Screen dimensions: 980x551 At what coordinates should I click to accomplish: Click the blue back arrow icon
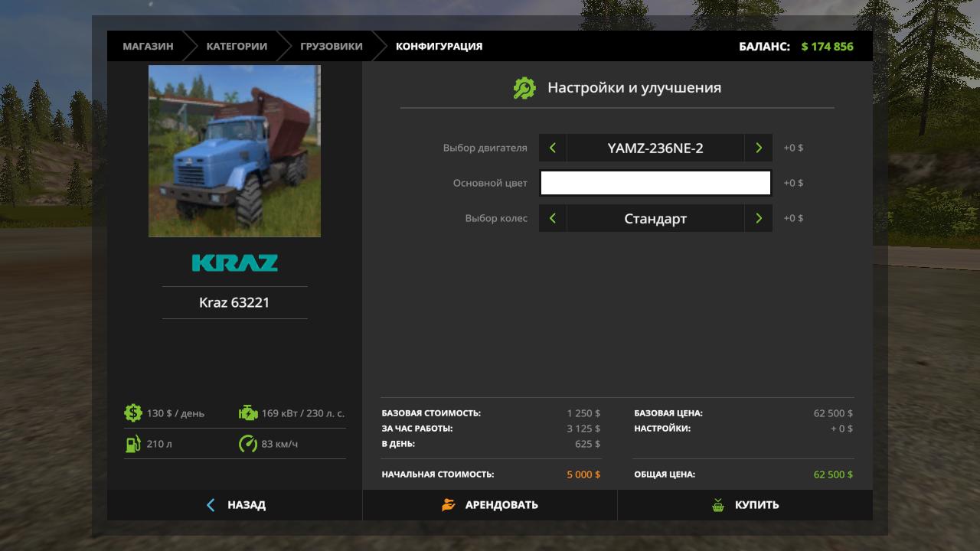(211, 505)
